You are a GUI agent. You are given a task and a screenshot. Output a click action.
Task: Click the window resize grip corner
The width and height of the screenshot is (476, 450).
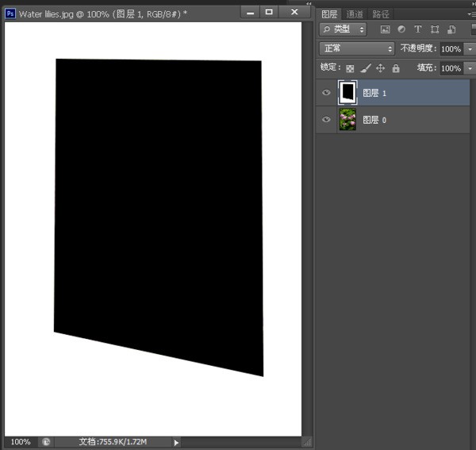pyautogui.click(x=307, y=442)
